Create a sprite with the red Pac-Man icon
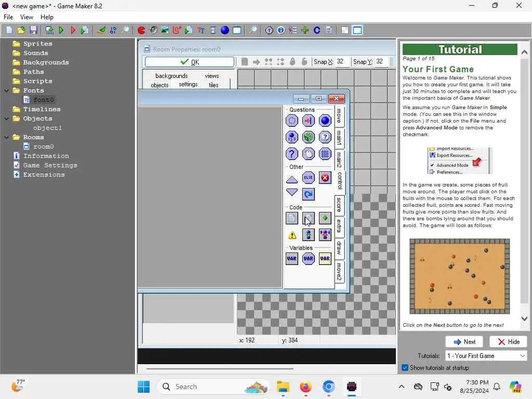 point(141,30)
